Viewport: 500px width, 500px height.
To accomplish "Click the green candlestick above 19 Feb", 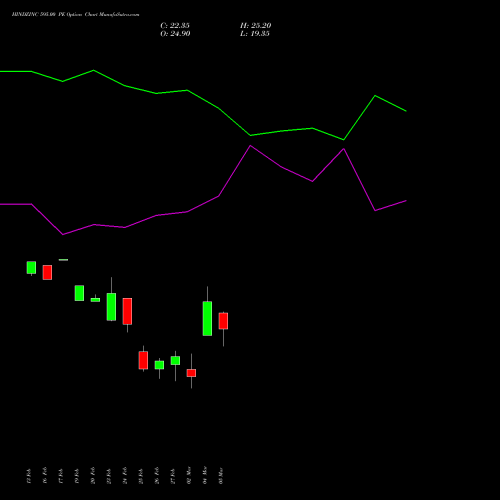I will coord(79,293).
